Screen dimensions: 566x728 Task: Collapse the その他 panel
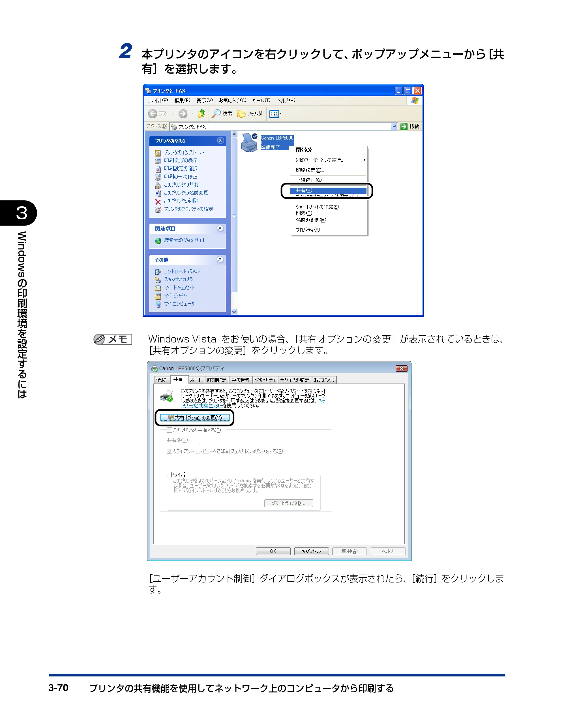(x=220, y=259)
